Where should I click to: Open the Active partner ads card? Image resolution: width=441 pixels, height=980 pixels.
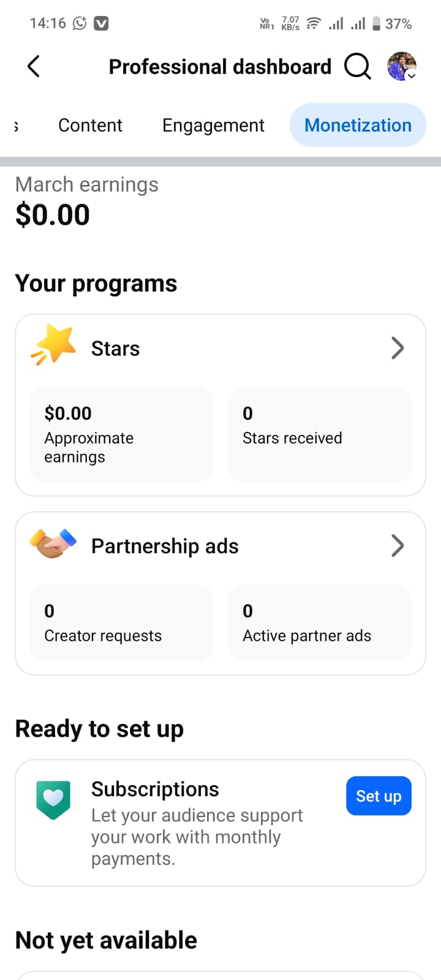click(319, 622)
